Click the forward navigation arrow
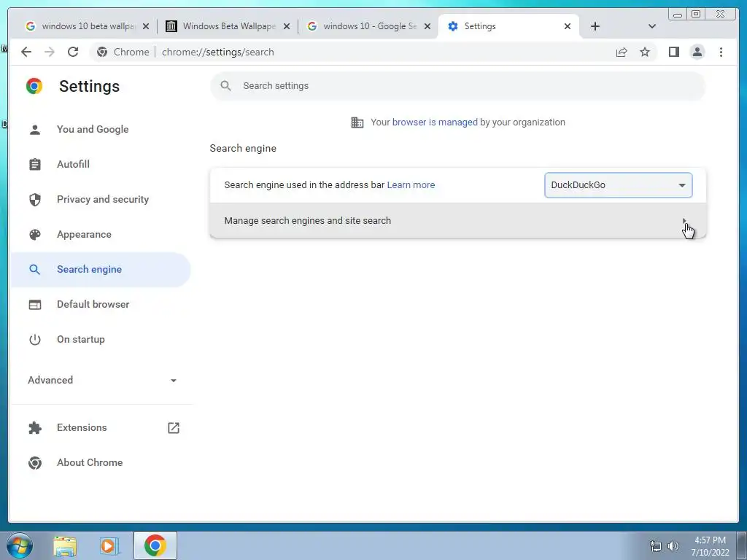 (x=50, y=52)
